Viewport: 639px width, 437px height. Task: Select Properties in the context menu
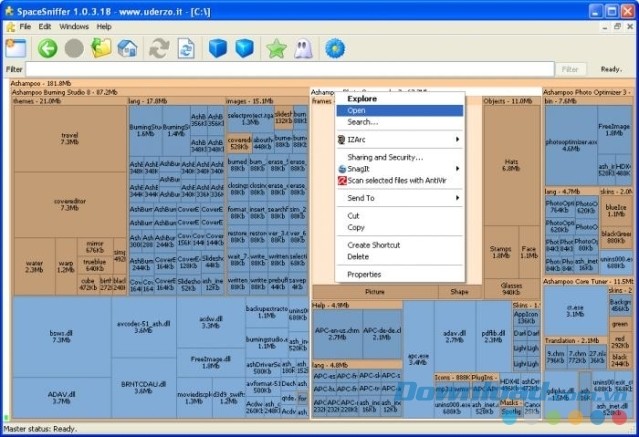point(364,274)
